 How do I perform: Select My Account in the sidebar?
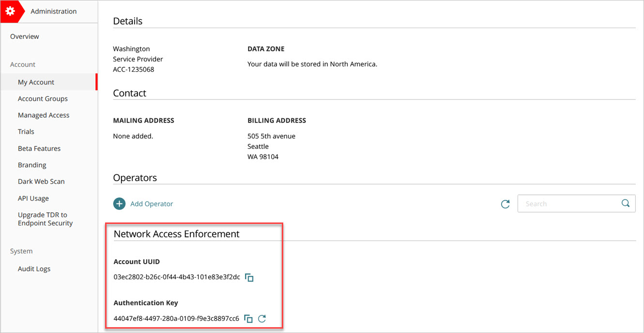[36, 82]
